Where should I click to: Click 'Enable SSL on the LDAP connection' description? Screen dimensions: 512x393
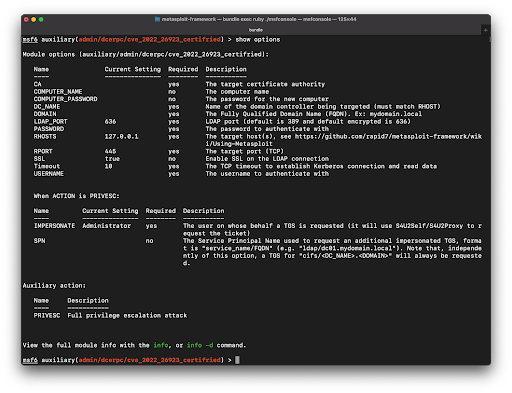[x=267, y=159]
